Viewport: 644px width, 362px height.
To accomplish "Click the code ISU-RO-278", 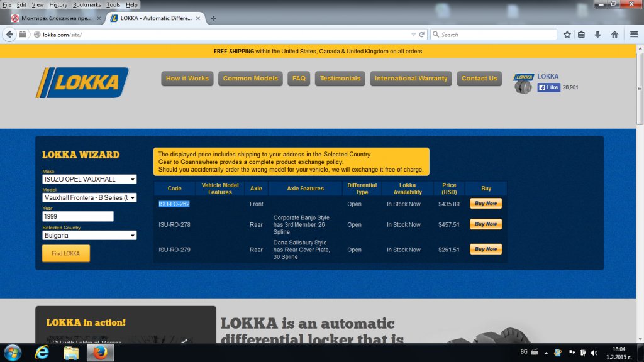I will click(x=175, y=225).
